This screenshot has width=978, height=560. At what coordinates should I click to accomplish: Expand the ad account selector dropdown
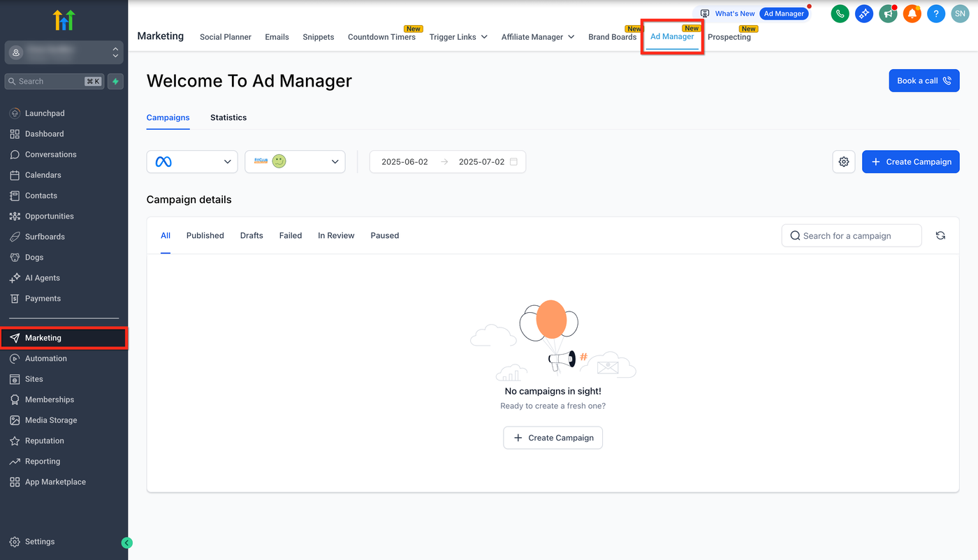(x=295, y=162)
